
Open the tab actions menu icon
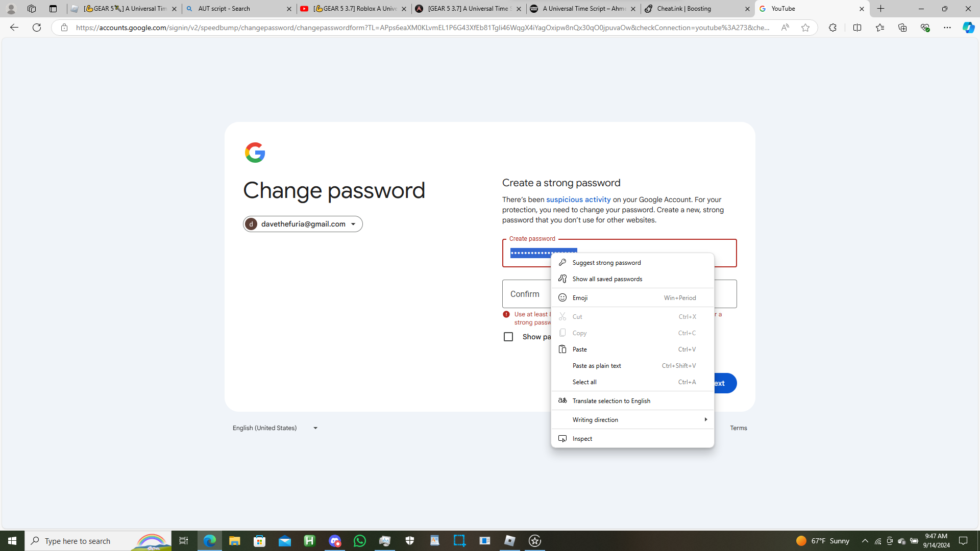click(53, 9)
